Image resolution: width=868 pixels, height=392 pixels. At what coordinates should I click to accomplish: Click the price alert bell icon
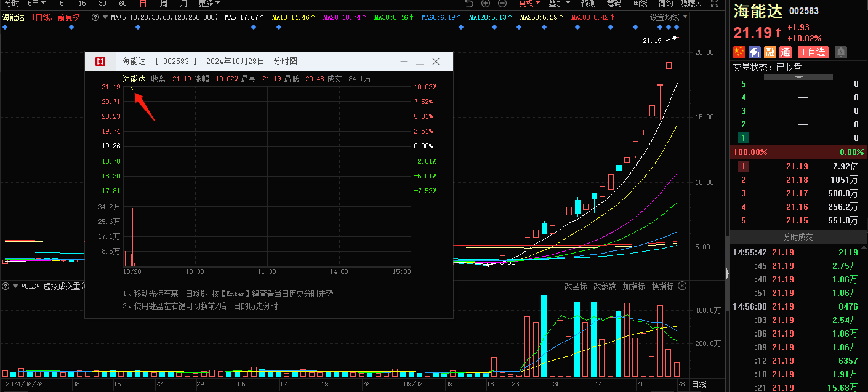tap(841, 52)
